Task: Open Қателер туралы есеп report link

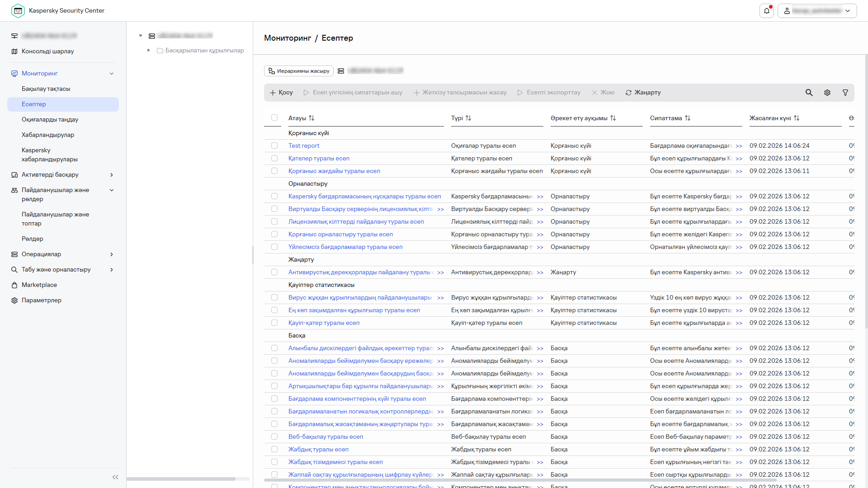Action: tap(319, 159)
